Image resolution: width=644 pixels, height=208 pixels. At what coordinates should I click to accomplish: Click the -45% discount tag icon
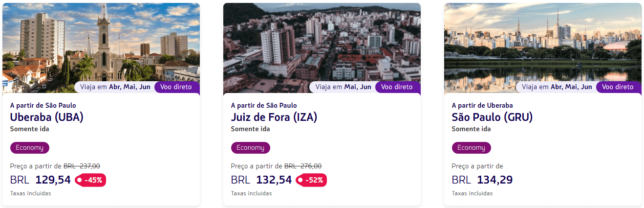(x=80, y=180)
